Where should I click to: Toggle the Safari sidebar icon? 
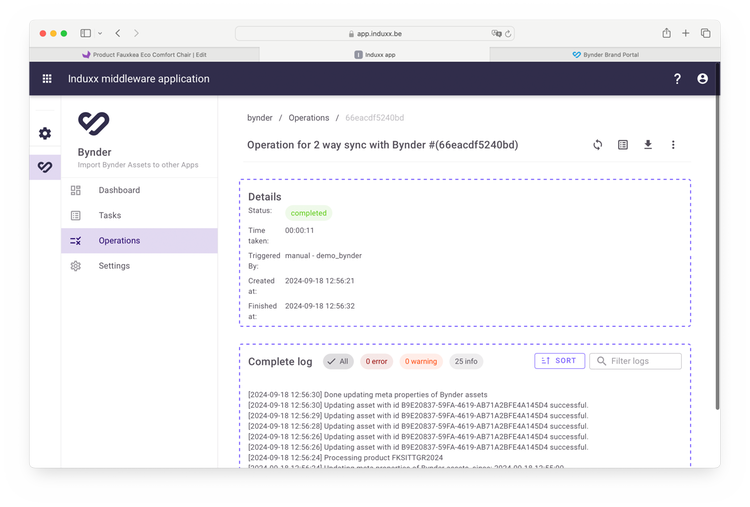coord(86,33)
